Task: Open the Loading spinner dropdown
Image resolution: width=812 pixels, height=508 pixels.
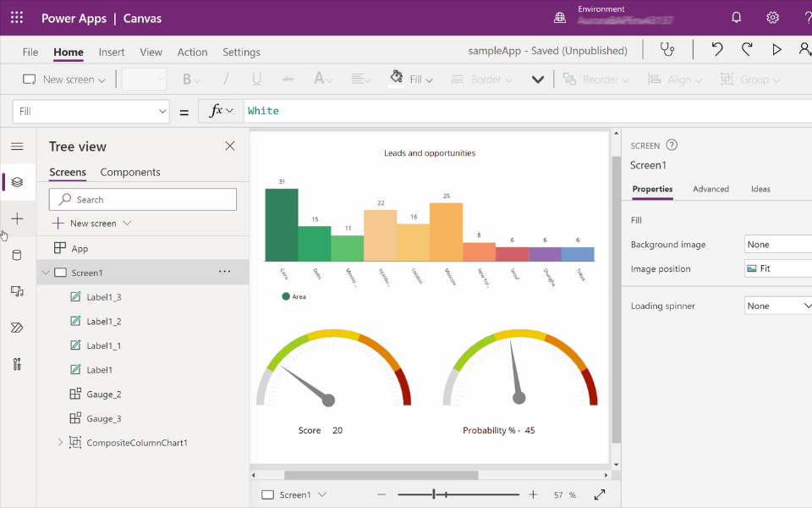Action: pyautogui.click(x=778, y=306)
